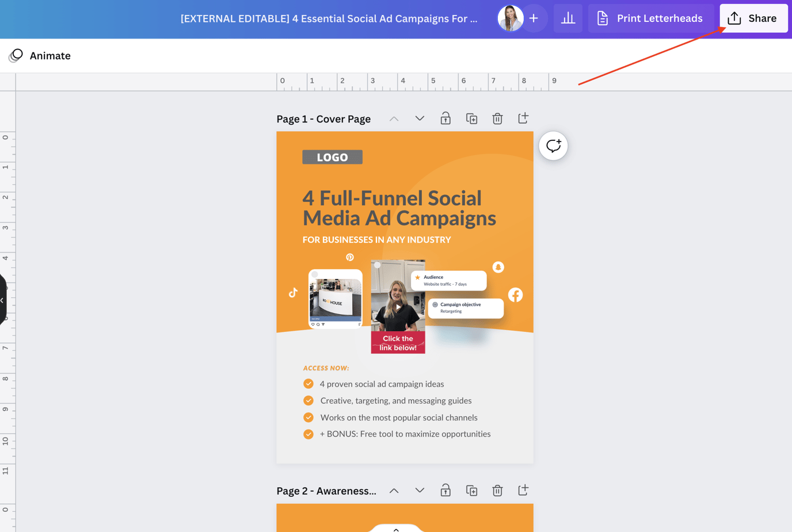Lock Page 1 with the padlock icon
Screen dimensions: 792x532
pos(445,118)
